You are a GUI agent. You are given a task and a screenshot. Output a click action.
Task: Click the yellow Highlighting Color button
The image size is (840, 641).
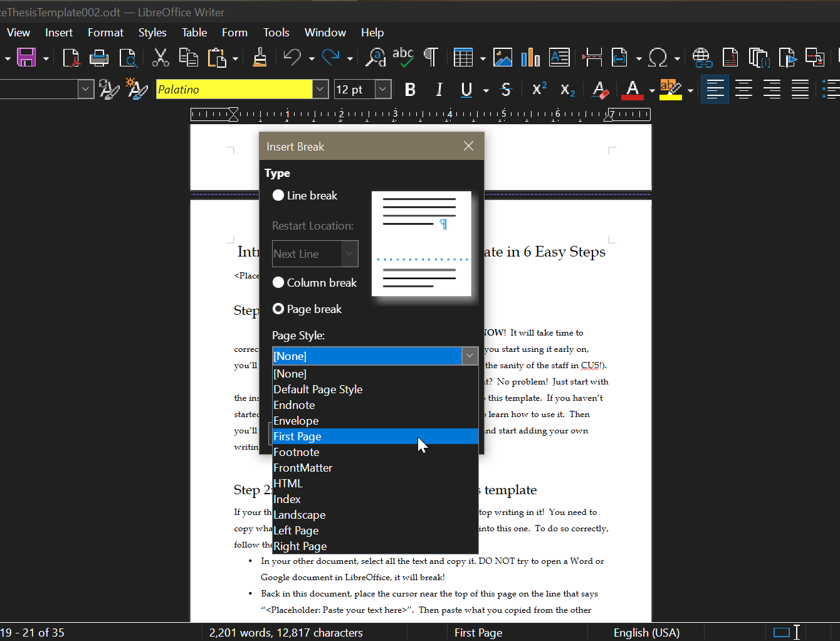pyautogui.click(x=670, y=90)
